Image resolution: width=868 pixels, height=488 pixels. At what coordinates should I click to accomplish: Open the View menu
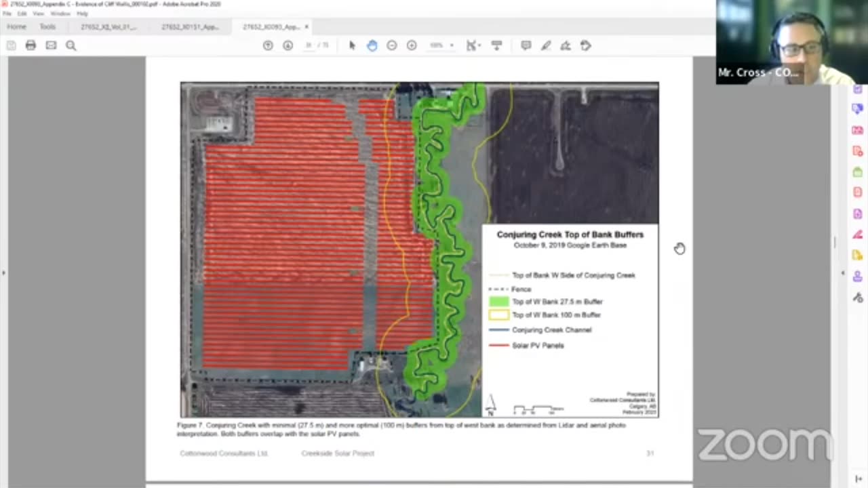[x=38, y=14]
